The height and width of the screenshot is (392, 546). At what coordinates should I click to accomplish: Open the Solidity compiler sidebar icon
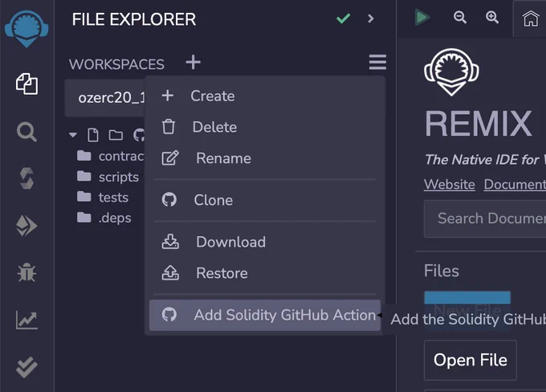26,178
